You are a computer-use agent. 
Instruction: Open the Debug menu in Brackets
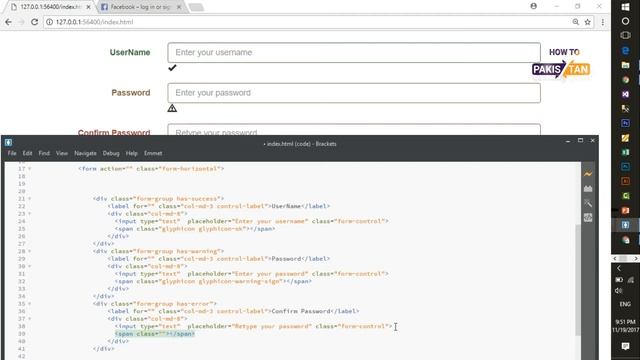[x=111, y=153]
